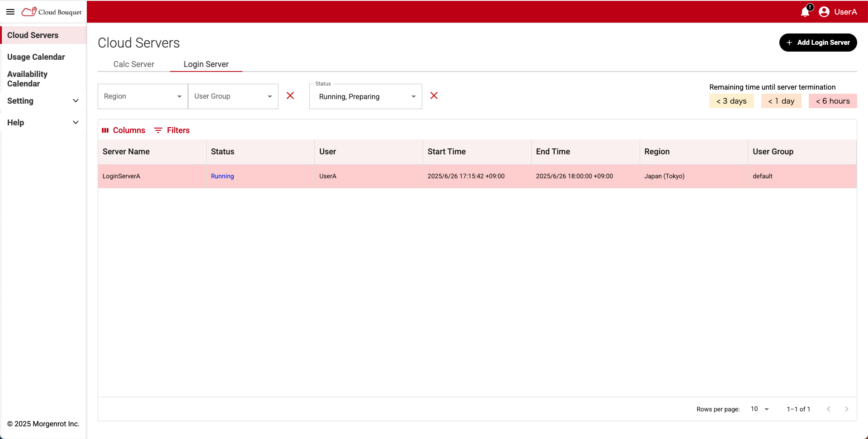Viewport: 868px width, 439px height.
Task: Click the Japan (Tokyo) region cell
Action: click(694, 176)
